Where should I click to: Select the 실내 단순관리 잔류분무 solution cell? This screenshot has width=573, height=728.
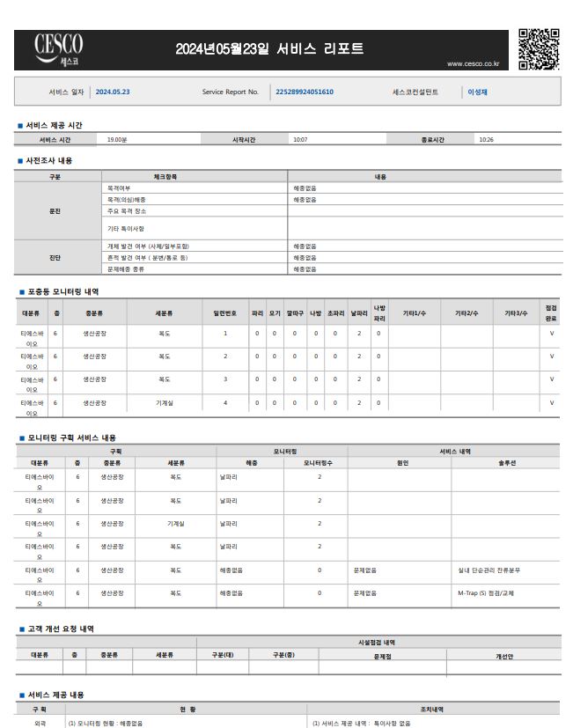[x=489, y=570]
